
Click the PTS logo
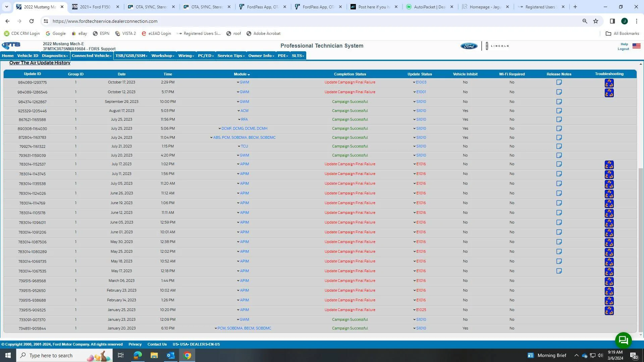click(11, 46)
